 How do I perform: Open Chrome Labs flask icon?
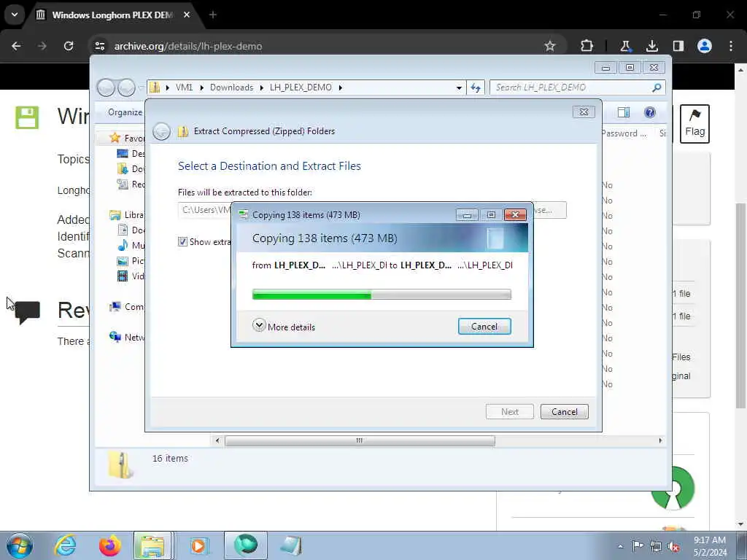tap(625, 46)
